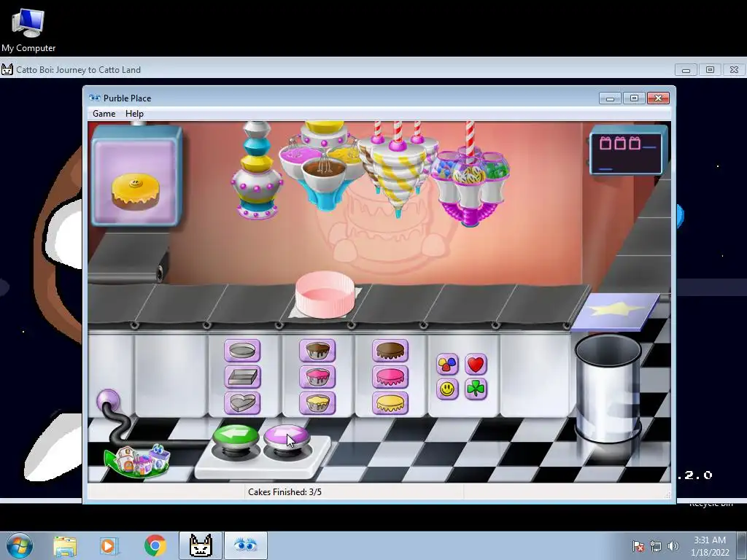
Task: Launch Google Chrome from taskbar
Action: [155, 545]
